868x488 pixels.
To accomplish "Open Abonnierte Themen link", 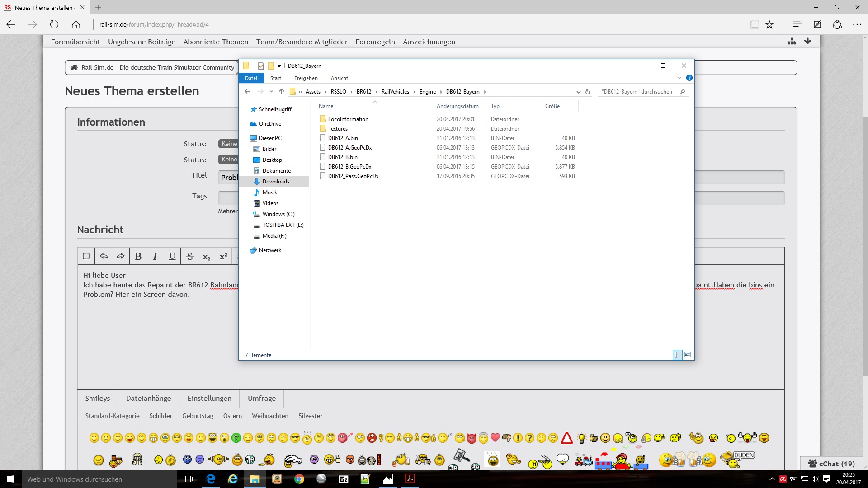I will coord(216,42).
